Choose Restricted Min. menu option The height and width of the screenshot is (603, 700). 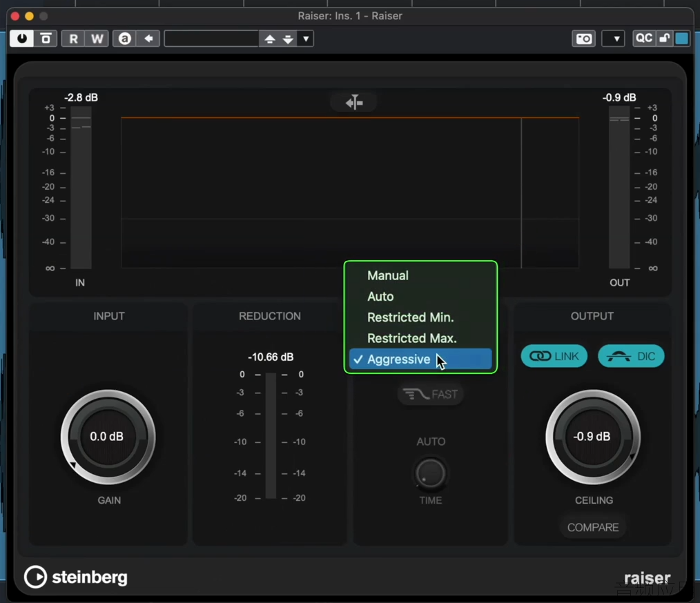420,317
